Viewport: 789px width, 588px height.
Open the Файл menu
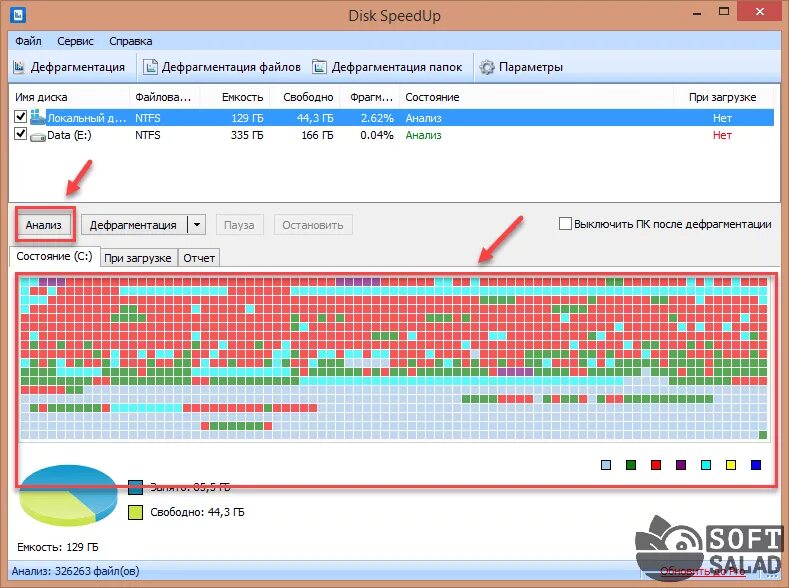[28, 41]
